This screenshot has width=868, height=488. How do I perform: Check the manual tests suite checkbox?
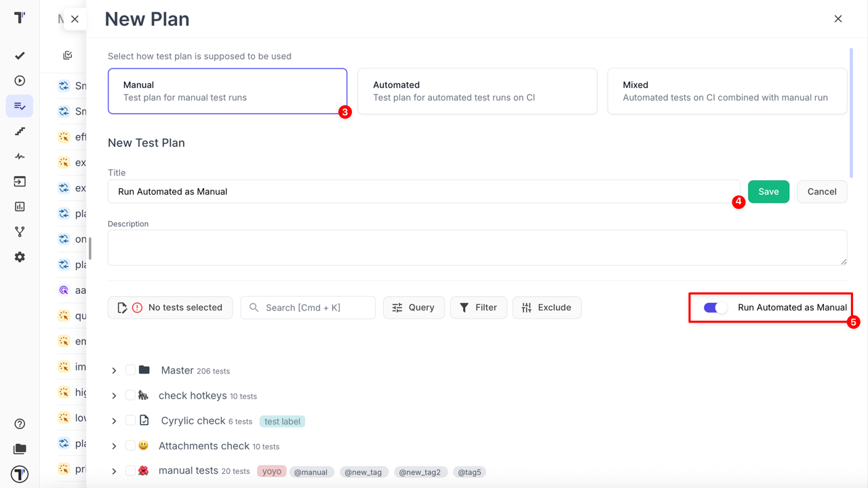click(130, 471)
